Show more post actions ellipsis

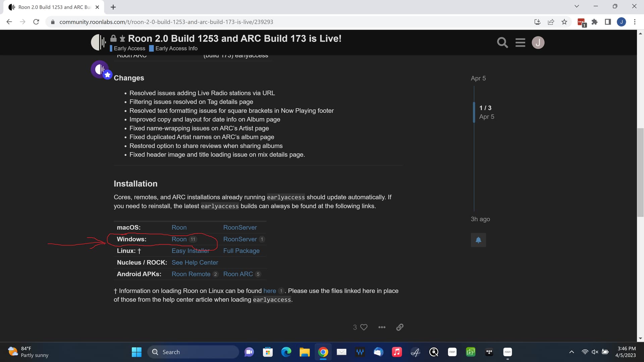(x=382, y=327)
